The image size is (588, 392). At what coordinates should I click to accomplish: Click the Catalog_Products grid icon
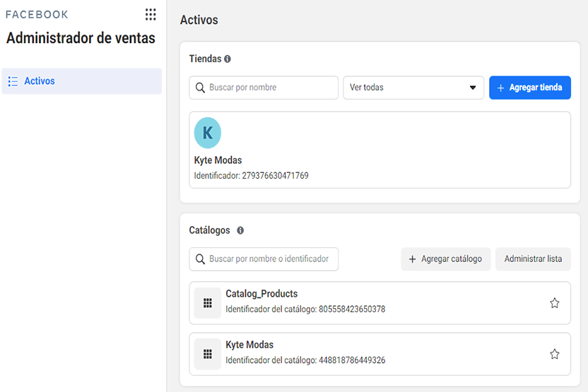click(207, 303)
